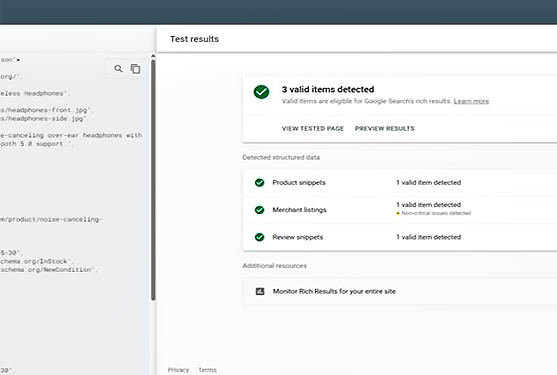The image size is (557, 375).
Task: Open search in the code panel
Action: click(118, 69)
